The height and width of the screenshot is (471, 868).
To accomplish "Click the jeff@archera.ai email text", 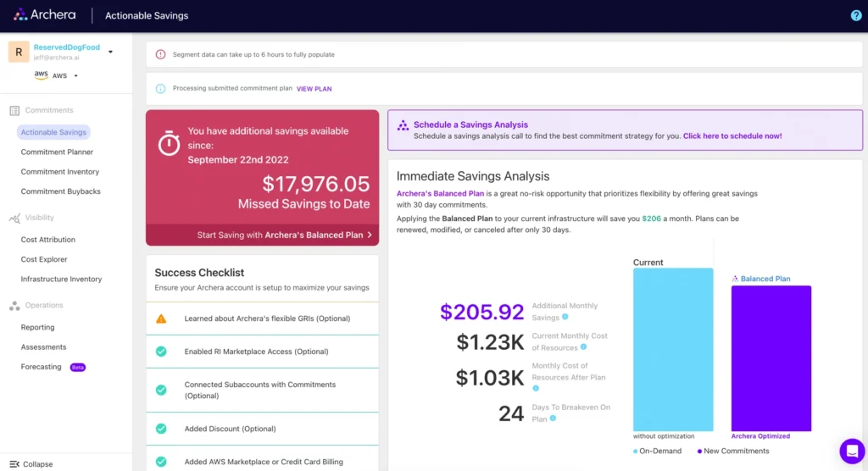I will point(57,58).
